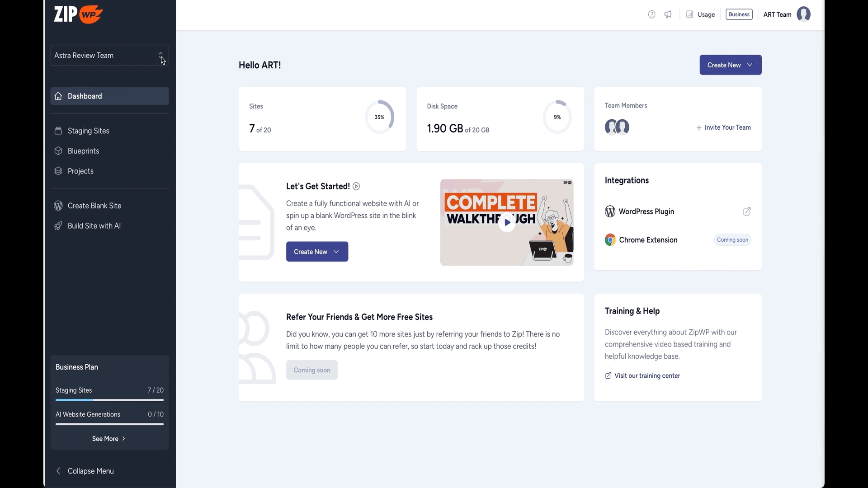Expand the See More plan details
The width and height of the screenshot is (868, 488).
(109, 439)
